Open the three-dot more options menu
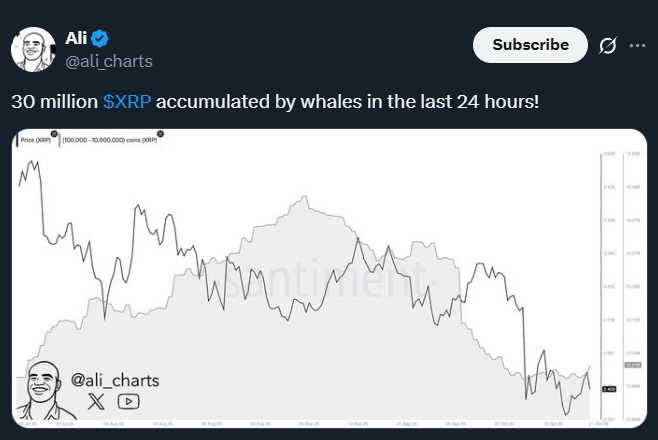 coord(637,45)
